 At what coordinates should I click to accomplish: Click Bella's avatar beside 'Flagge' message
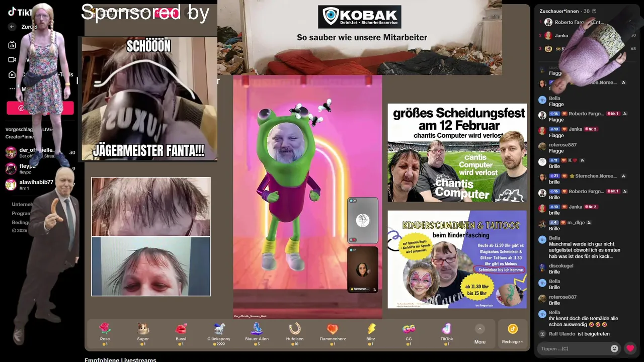pyautogui.click(x=542, y=100)
